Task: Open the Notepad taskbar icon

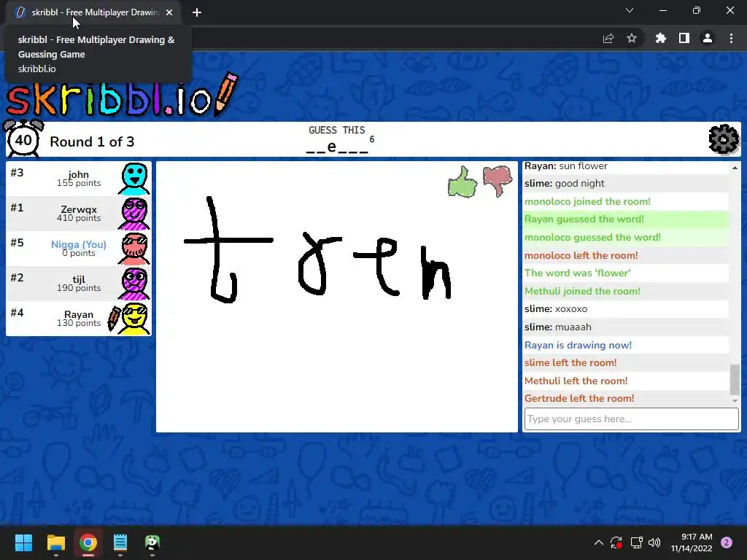Action: [x=120, y=542]
